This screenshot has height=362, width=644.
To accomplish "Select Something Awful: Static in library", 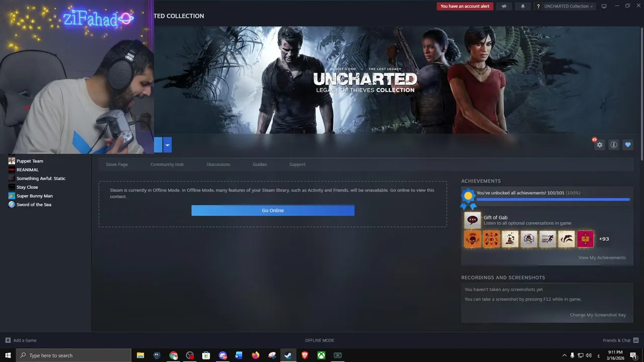I will pos(41,178).
